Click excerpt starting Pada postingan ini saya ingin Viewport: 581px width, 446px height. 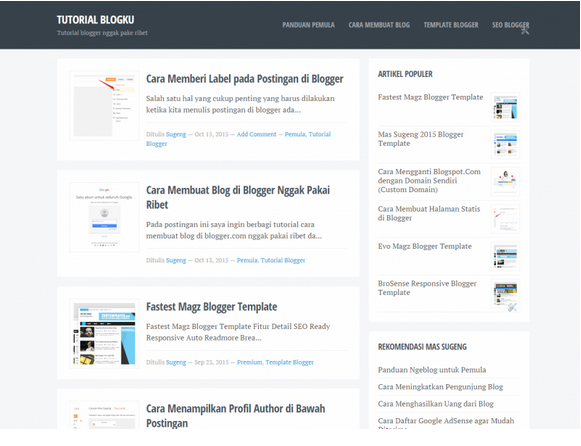(234, 230)
